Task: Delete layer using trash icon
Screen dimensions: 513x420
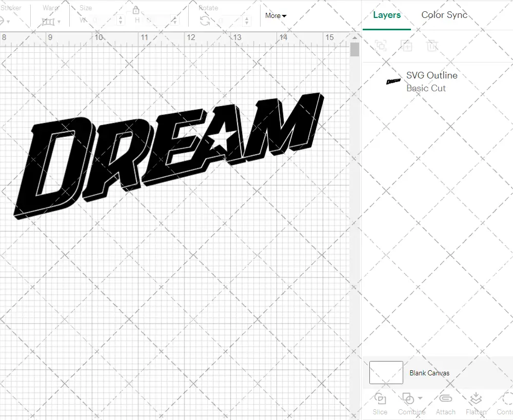Action: pos(432,46)
